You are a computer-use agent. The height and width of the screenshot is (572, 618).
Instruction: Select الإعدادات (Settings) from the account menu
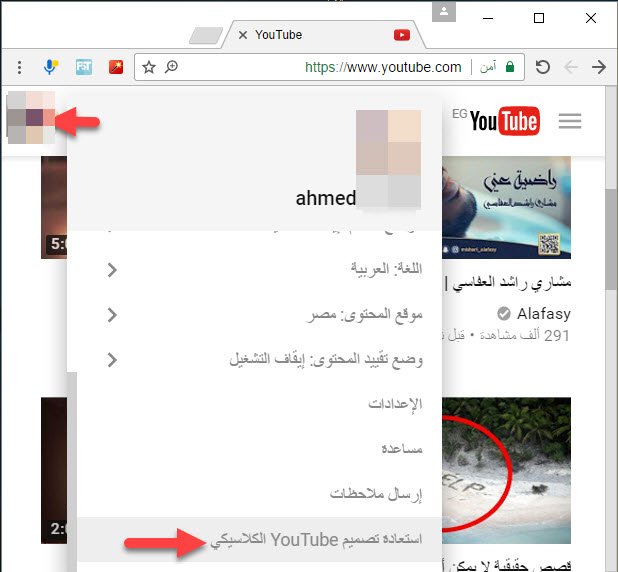(x=398, y=405)
